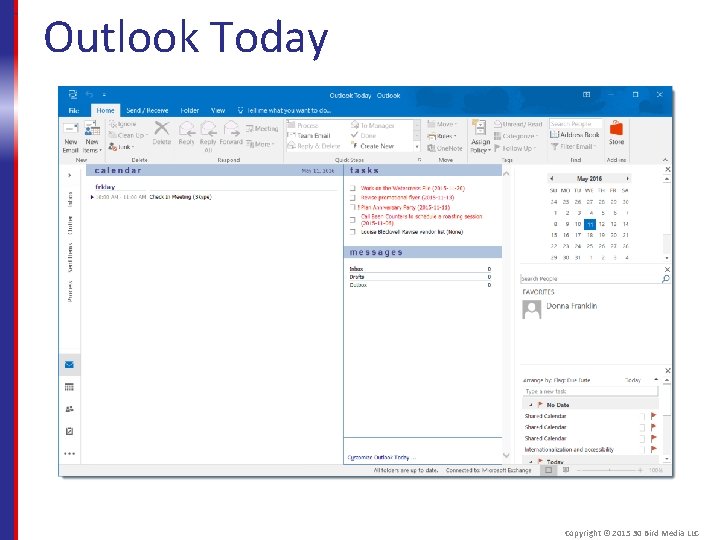The image size is (720, 540).
Task: Go to next month in mini calendar
Action: [x=627, y=178]
